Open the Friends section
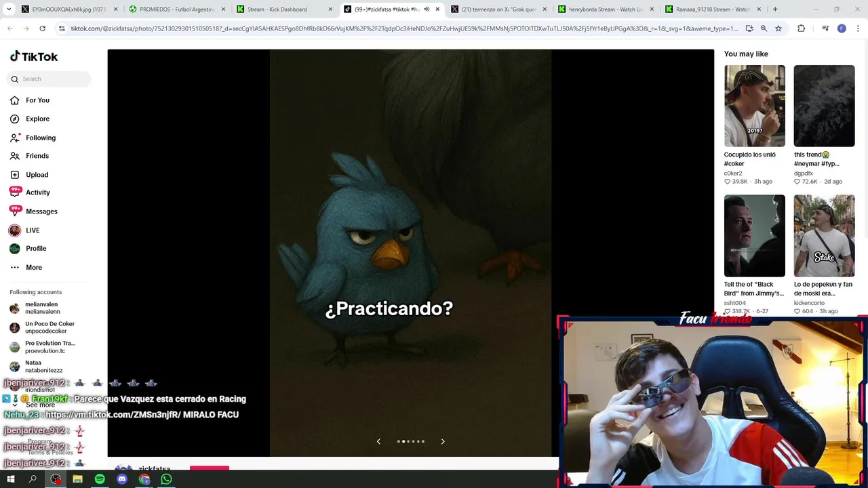Viewport: 868px width, 488px height. click(37, 156)
